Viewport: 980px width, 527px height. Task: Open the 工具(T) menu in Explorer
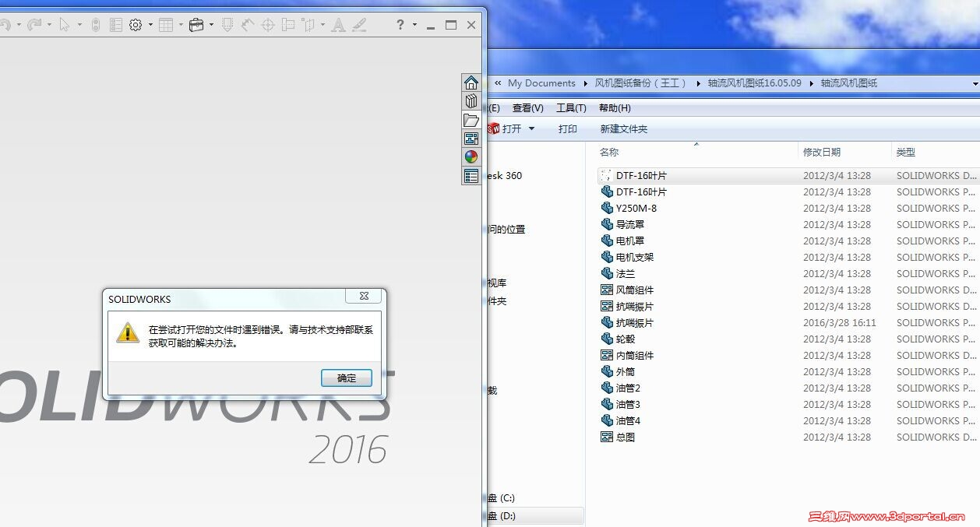click(571, 108)
